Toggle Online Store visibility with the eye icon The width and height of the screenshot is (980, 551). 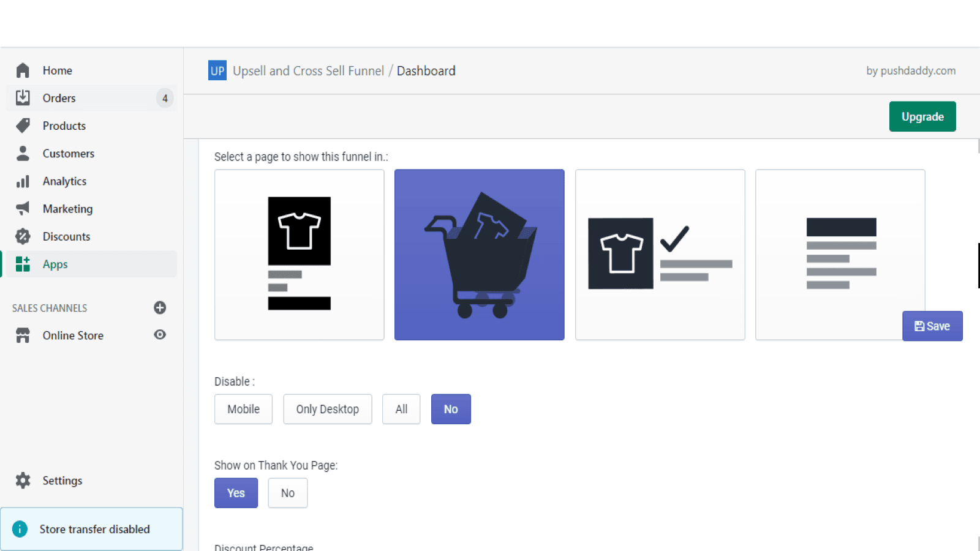[160, 335]
